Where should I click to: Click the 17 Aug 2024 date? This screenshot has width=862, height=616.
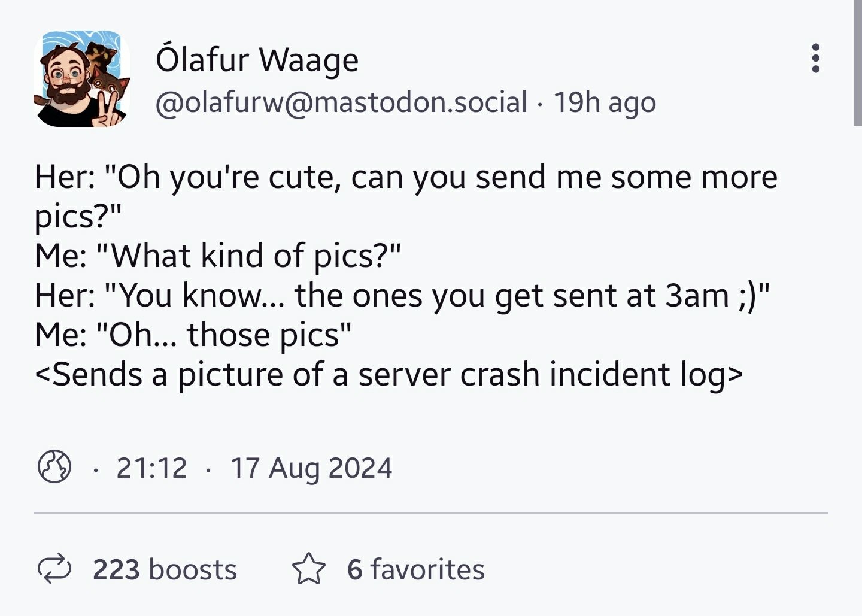(311, 468)
